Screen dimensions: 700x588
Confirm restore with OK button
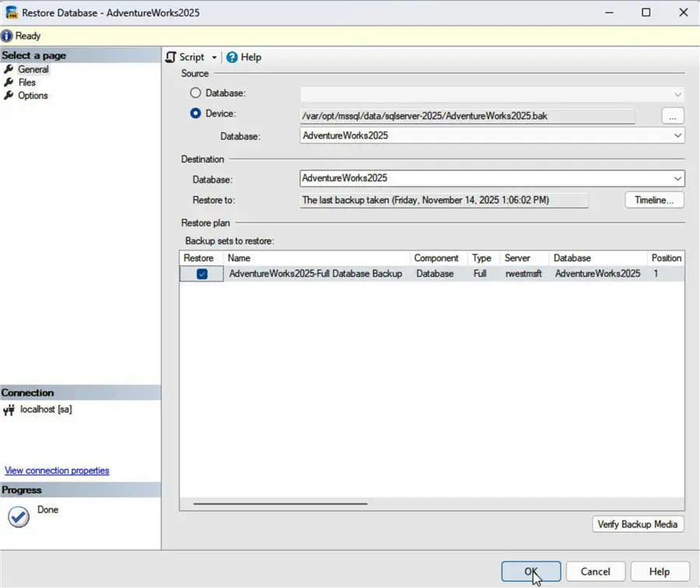(x=530, y=572)
